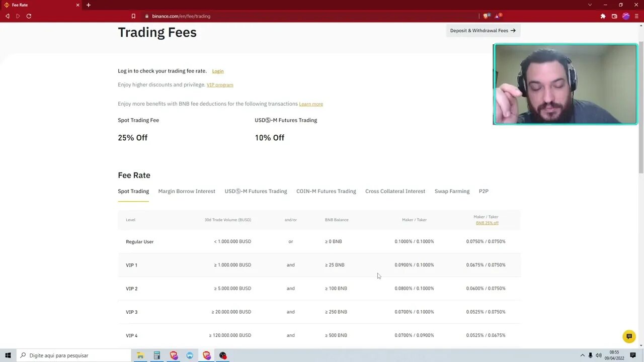Click the VIP 1 level label
This screenshot has height=362, width=644.
coord(131,265)
